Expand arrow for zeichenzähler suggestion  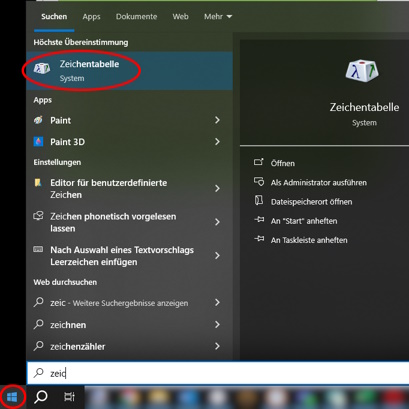(217, 346)
